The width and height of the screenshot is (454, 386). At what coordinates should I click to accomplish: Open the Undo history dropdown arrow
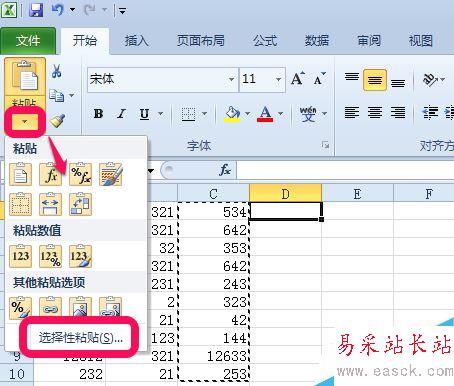pos(72,10)
